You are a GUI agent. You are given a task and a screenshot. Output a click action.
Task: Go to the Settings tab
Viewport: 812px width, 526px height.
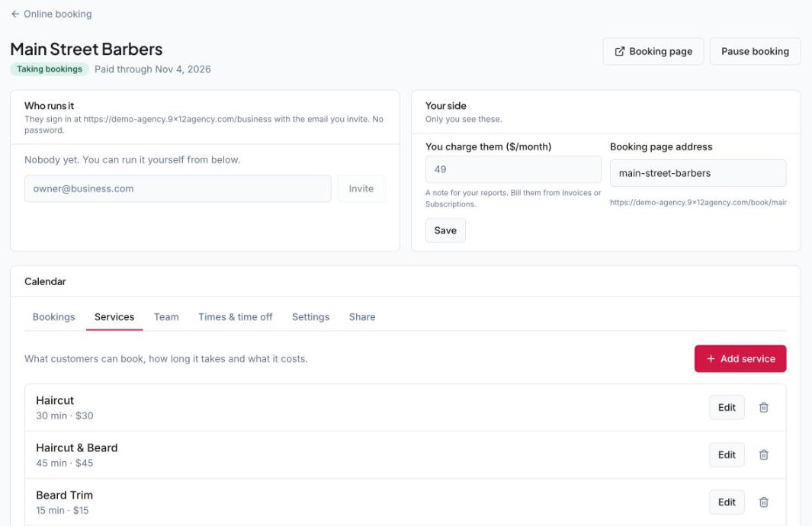click(x=311, y=317)
